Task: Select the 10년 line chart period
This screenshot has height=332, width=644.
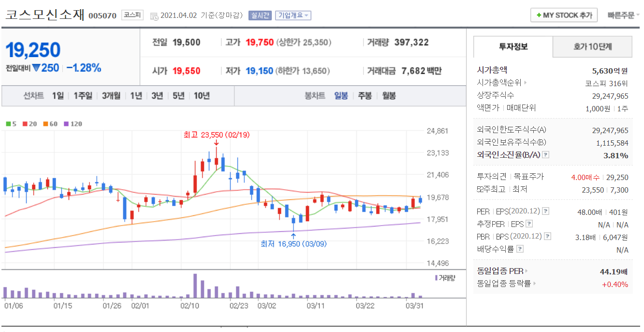Action: 202,96
